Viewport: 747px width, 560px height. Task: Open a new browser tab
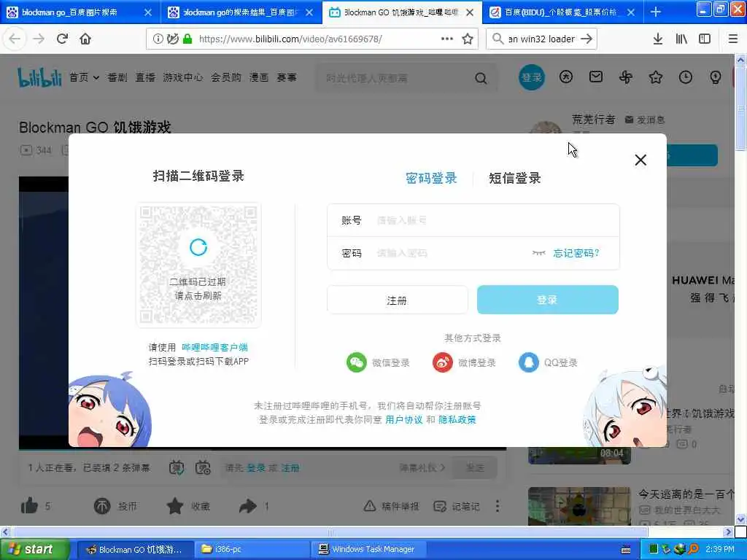(656, 12)
